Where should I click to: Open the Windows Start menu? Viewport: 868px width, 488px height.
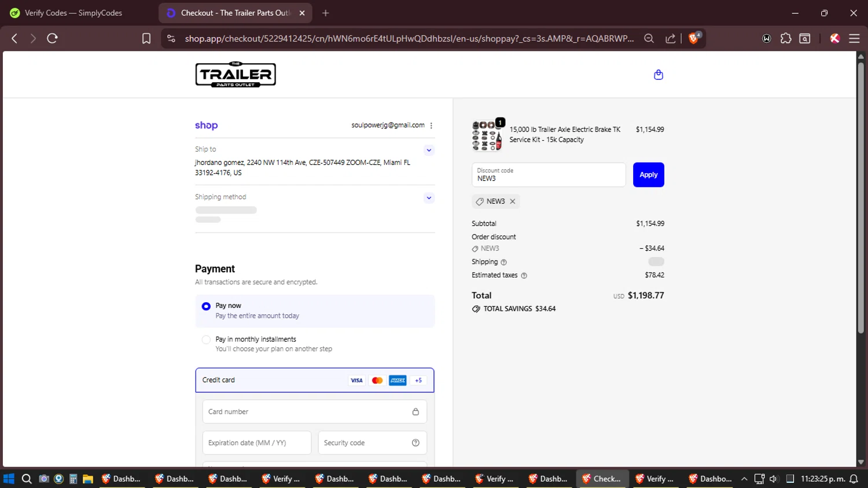9,479
